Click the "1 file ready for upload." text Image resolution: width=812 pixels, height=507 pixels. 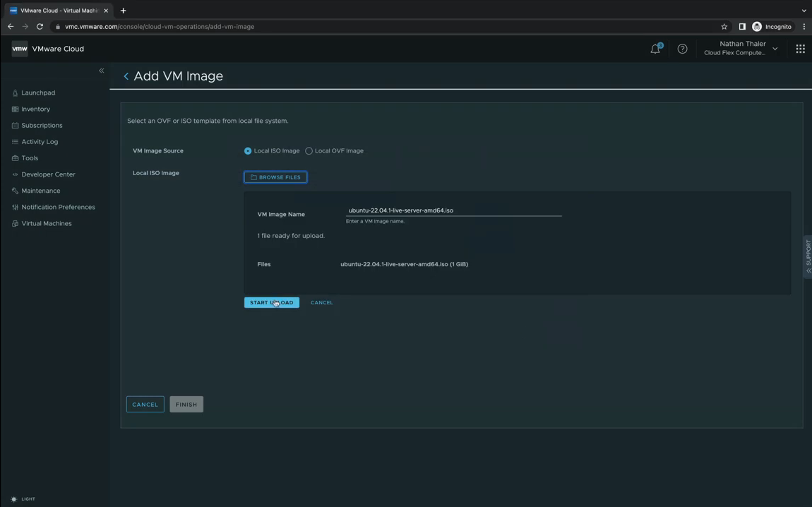tap(291, 236)
